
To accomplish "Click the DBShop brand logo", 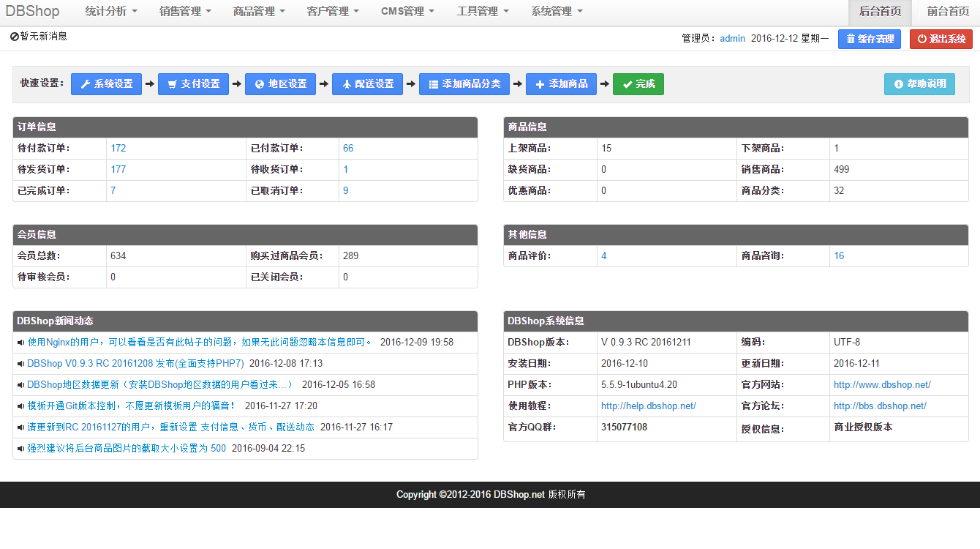I will point(32,12).
